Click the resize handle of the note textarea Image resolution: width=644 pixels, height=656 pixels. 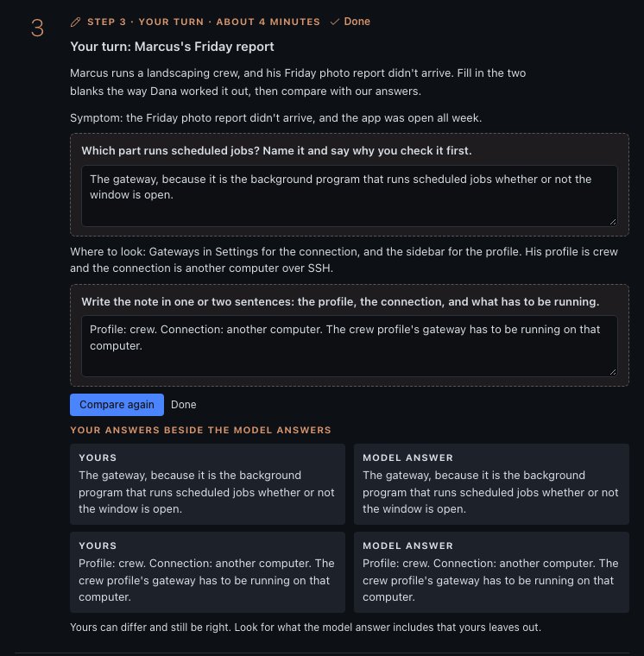(x=613, y=372)
